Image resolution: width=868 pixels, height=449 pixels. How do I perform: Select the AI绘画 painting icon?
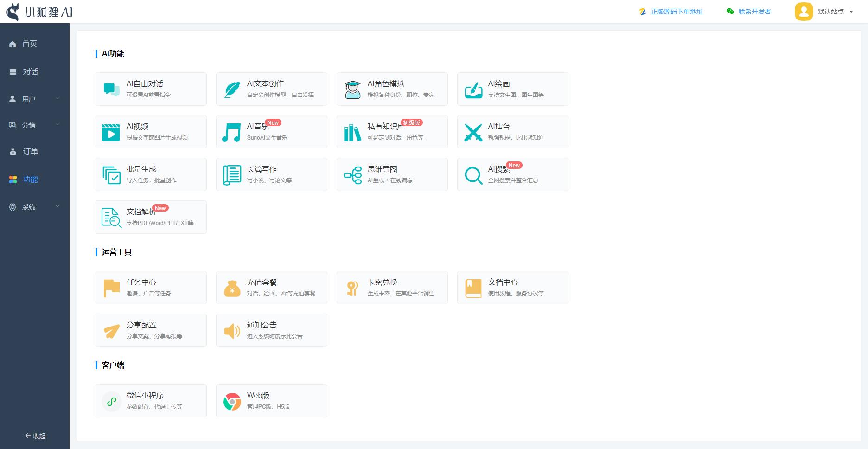[512, 89]
